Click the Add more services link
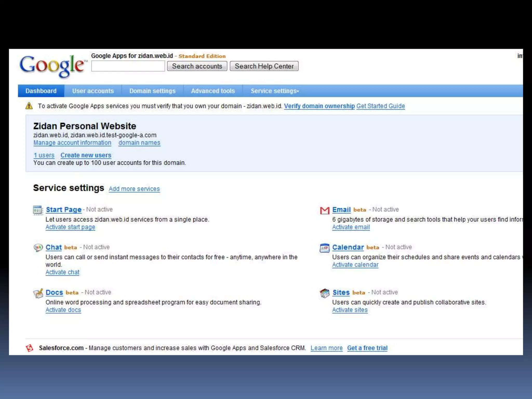532x399 pixels. pyautogui.click(x=134, y=189)
